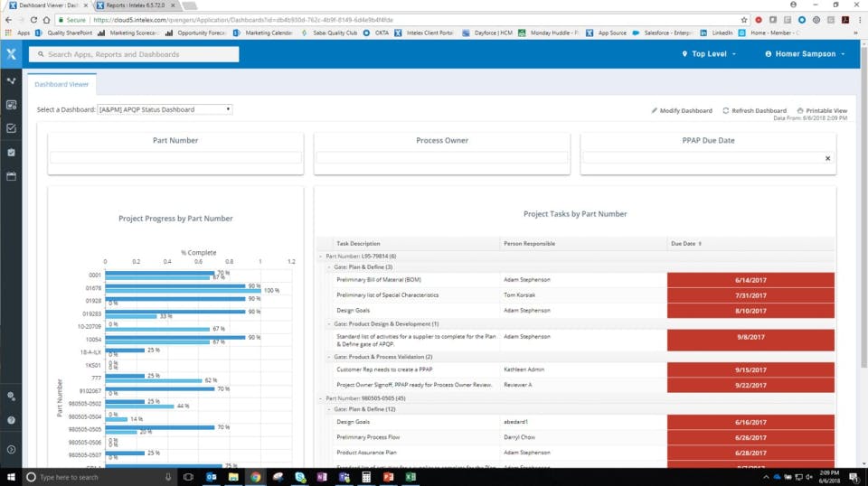868x486 pixels.
Task: Click the red circle browser extension icon
Action: [x=759, y=20]
